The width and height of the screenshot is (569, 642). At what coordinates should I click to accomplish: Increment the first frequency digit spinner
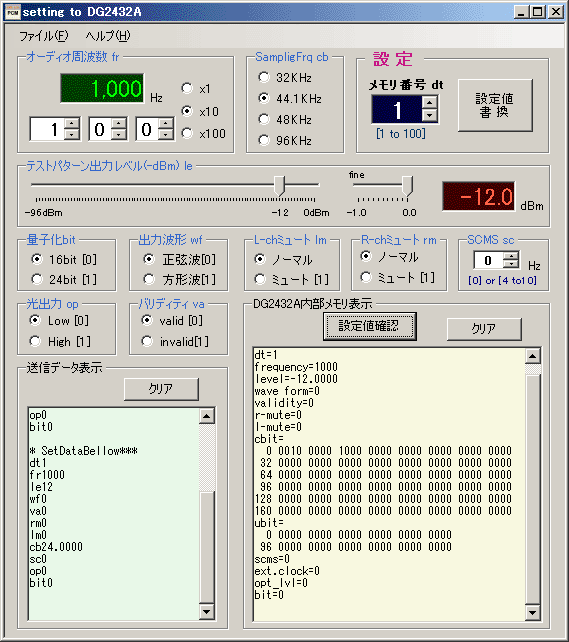pyautogui.click(x=72, y=124)
